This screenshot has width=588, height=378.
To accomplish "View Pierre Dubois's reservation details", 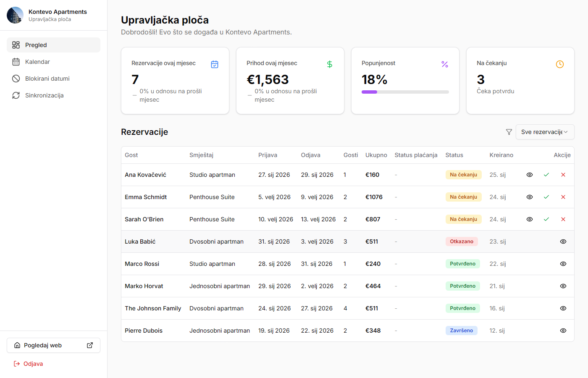I will (x=563, y=330).
